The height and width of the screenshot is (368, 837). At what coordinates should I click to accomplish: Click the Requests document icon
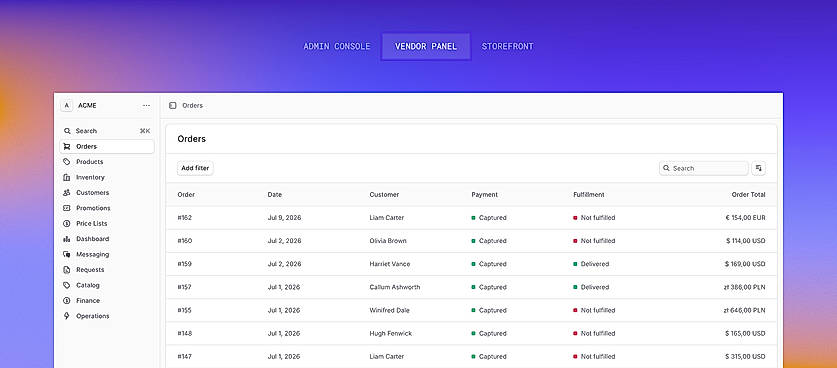point(67,270)
